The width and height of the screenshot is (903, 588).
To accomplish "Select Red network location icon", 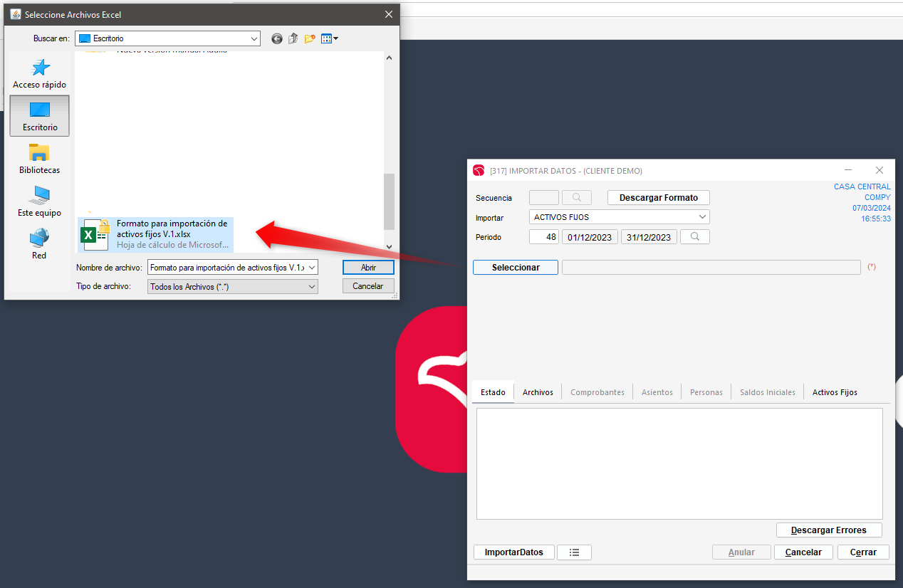I will tap(40, 243).
